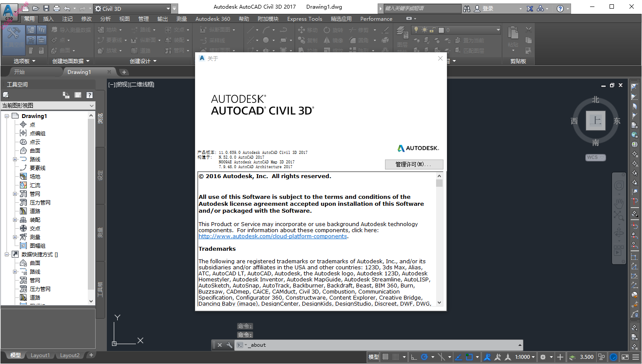
Task: Switch to the 注记 ribbon tab
Action: (67, 19)
